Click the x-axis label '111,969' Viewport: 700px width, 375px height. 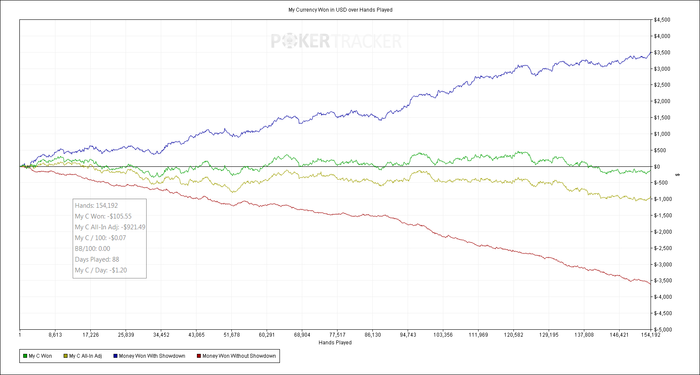(479, 334)
